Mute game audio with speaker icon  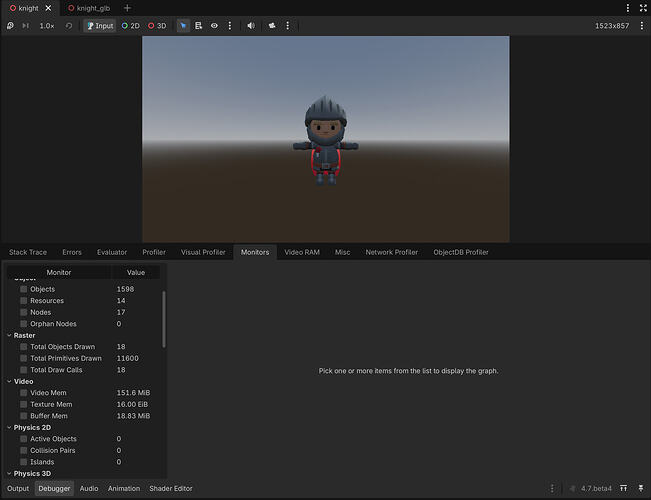tap(251, 26)
